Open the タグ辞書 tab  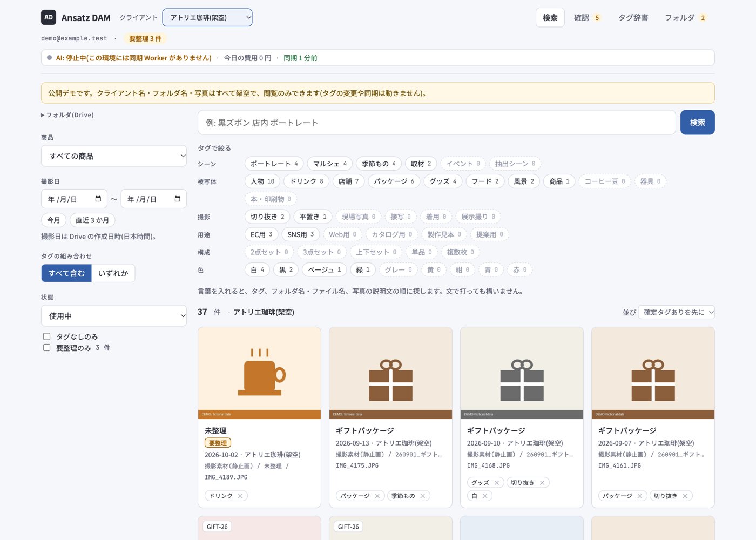[633, 18]
